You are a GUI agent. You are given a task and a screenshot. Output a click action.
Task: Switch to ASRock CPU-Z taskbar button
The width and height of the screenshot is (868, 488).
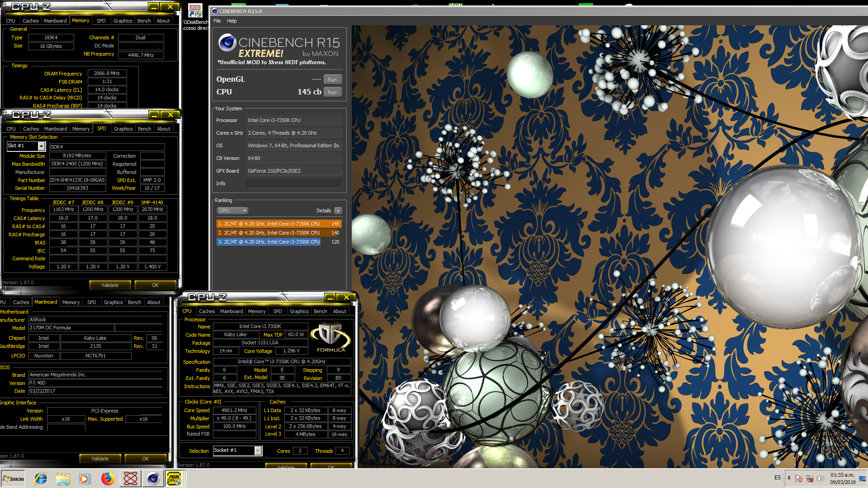pyautogui.click(x=175, y=479)
